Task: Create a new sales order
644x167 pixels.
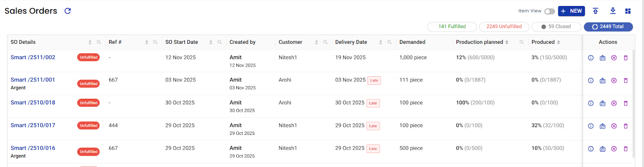Action: [x=571, y=11]
